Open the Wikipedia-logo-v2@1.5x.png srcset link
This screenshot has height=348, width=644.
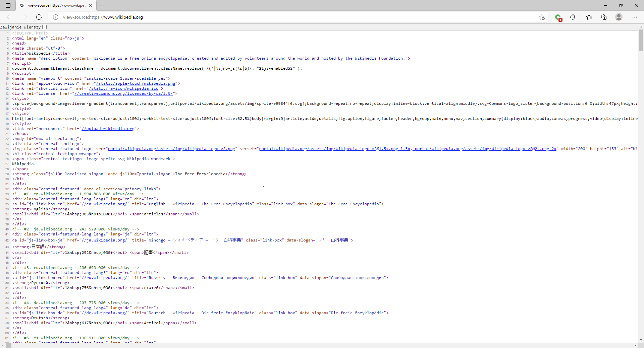pyautogui.click(x=335, y=149)
